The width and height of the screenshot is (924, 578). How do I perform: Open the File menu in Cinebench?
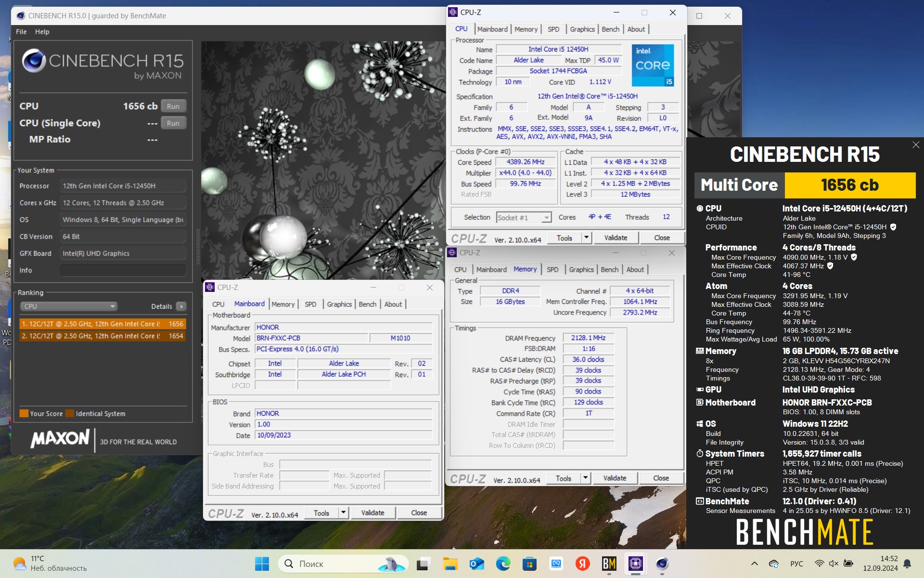(21, 32)
